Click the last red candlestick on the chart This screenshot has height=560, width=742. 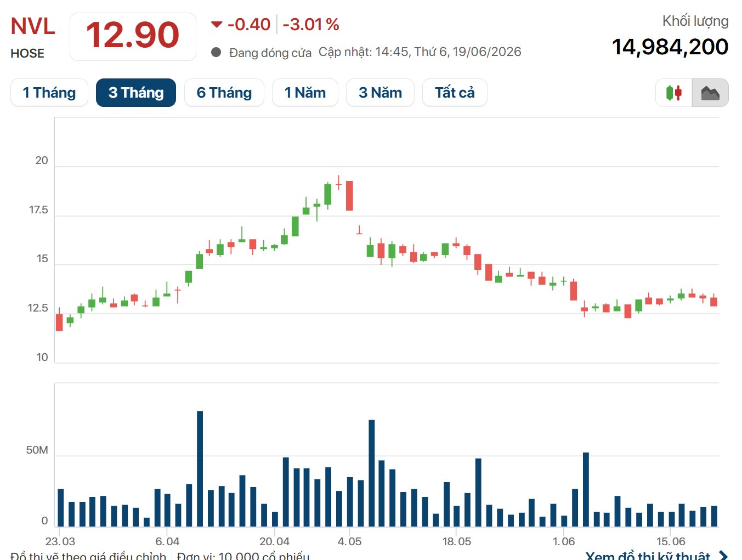(x=713, y=301)
